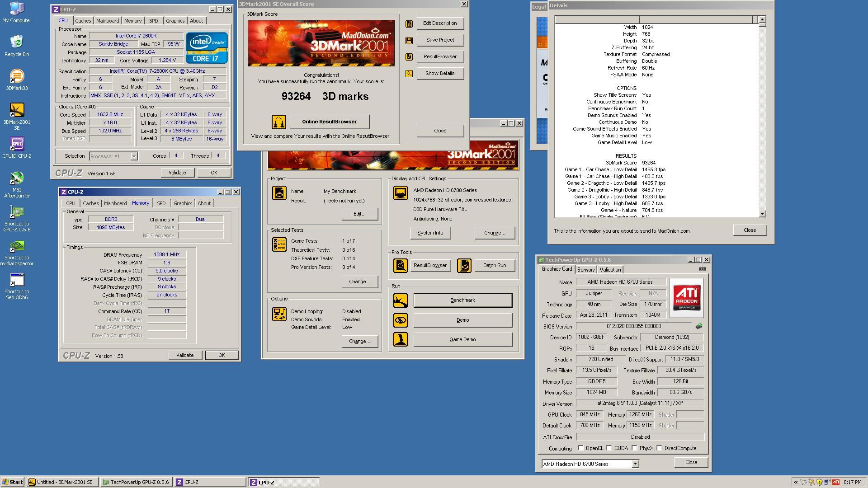This screenshot has width=868, height=488.
Task: Toggle the PhysX checkbox in GPU-Z
Action: pos(635,448)
